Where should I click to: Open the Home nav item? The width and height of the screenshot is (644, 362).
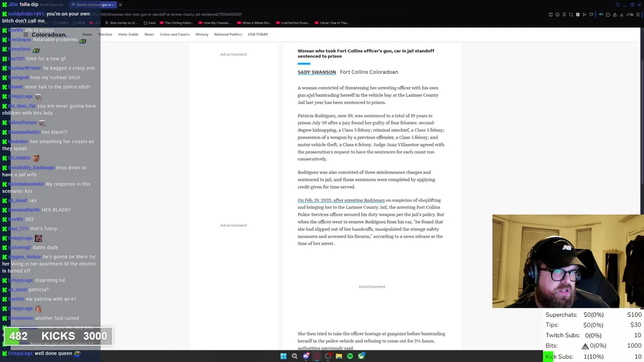tap(87, 34)
